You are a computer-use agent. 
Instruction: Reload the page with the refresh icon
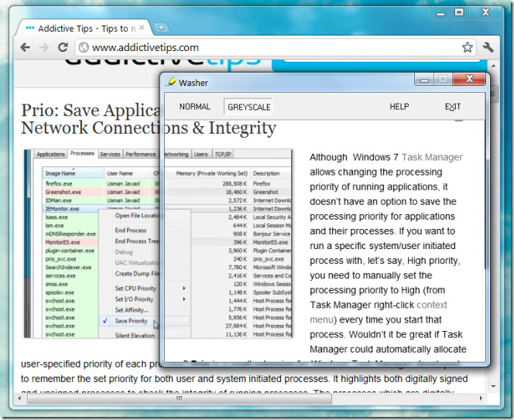coord(63,47)
